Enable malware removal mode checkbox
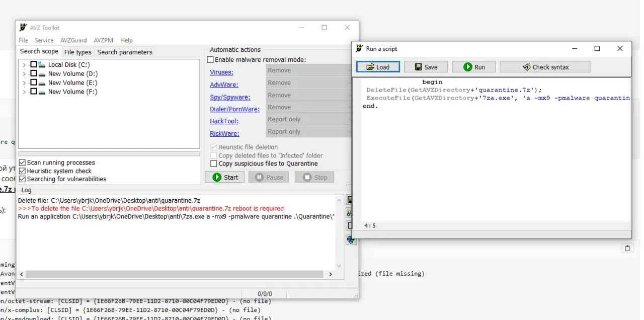The image size is (644, 320). pos(211,60)
